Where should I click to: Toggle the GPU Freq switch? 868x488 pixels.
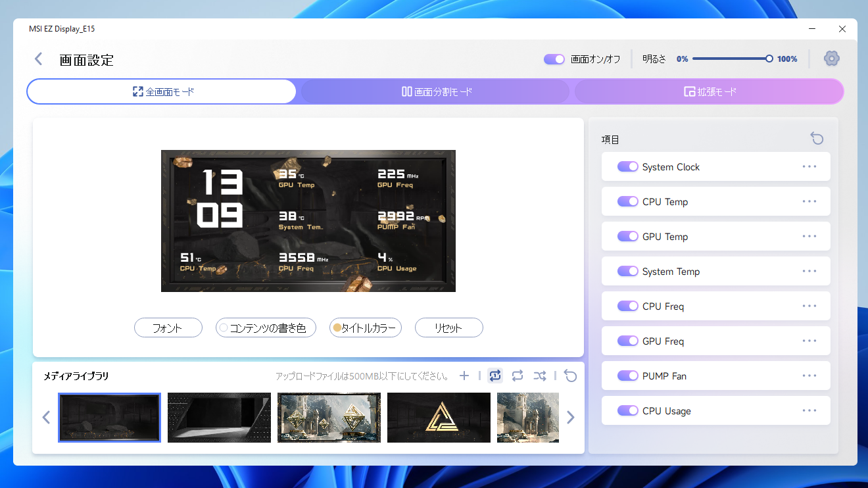(x=628, y=341)
